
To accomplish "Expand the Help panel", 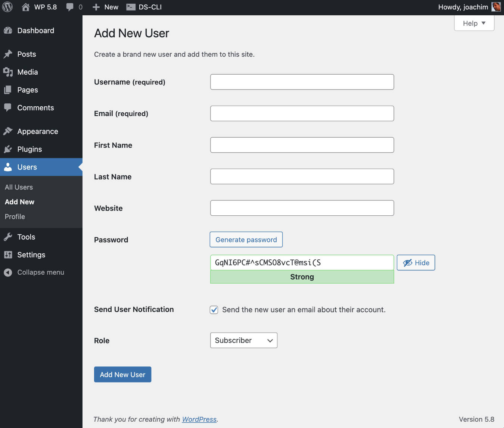I will click(x=473, y=23).
